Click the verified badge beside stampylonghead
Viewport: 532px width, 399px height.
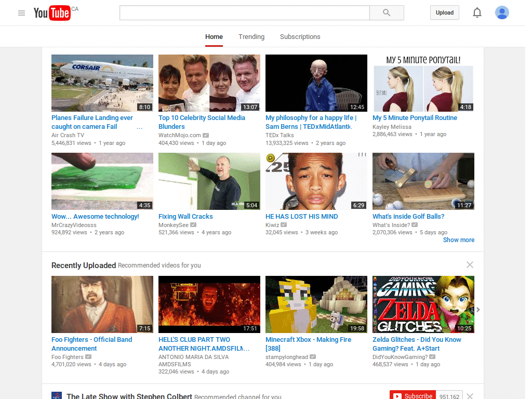313,356
